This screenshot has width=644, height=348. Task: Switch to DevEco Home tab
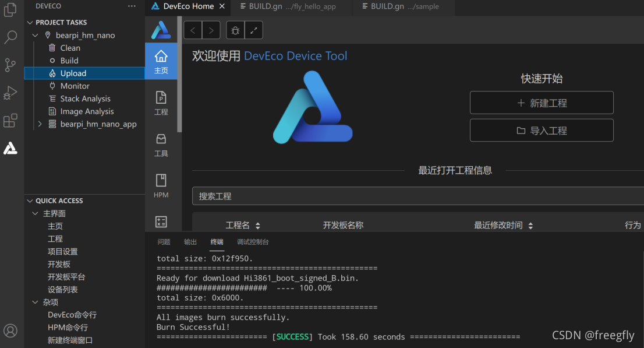coord(188,6)
